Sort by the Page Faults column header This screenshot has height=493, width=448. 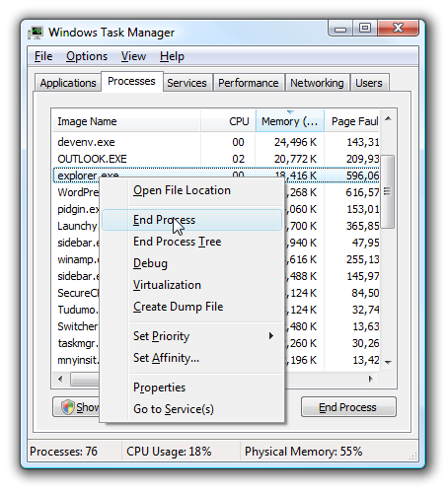click(352, 121)
